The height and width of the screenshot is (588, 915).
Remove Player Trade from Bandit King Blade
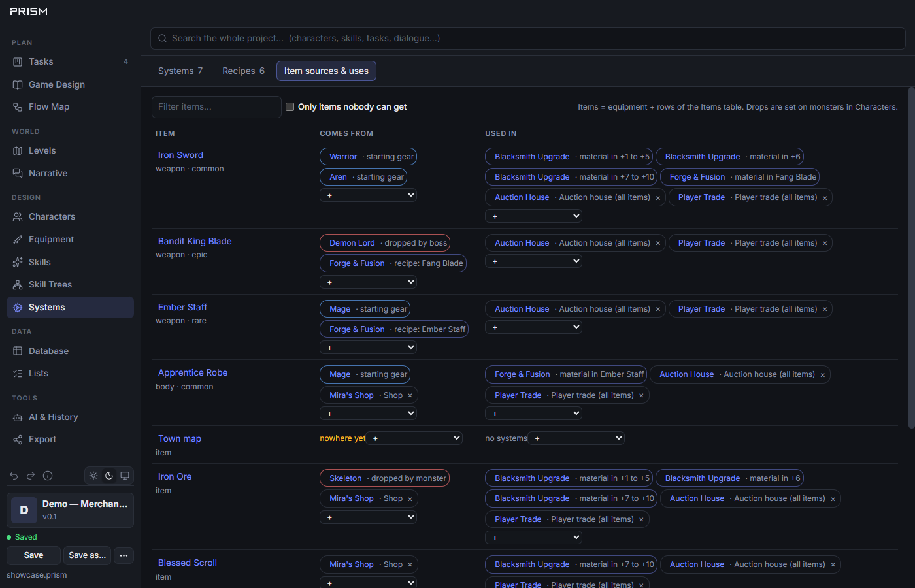825,244
